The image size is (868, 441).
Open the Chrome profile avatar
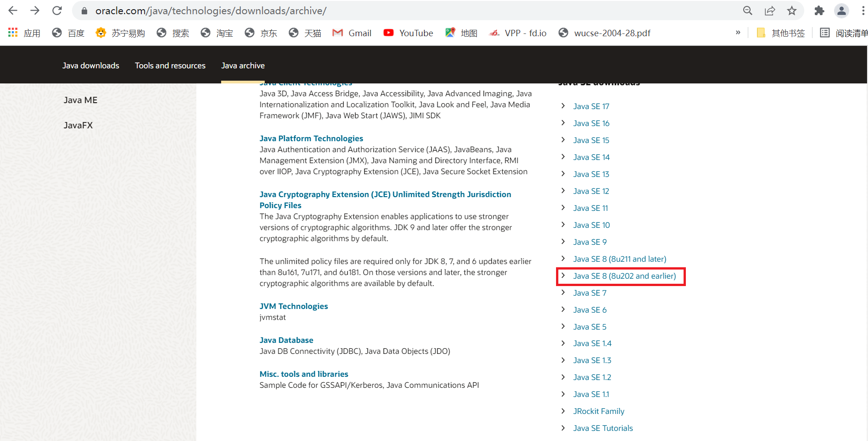pyautogui.click(x=841, y=11)
